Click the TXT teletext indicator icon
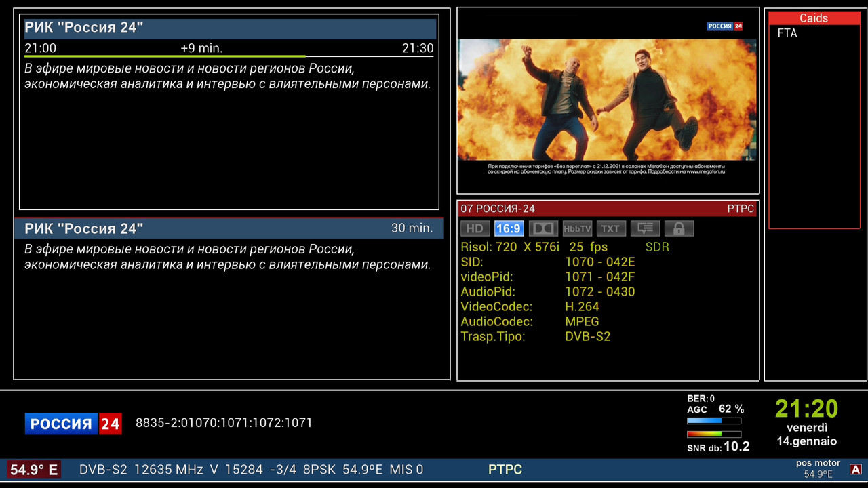Viewport: 868px width, 488px height. 611,228
